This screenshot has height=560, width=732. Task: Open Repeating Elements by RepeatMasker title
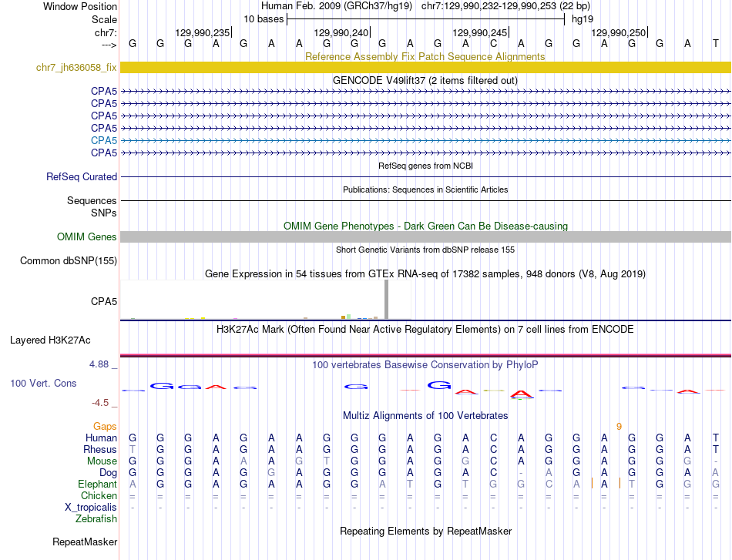point(425,531)
